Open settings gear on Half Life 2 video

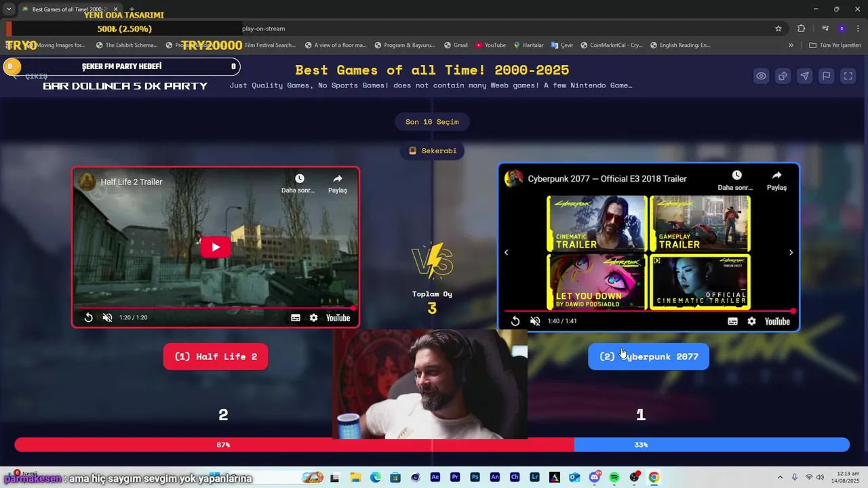[x=313, y=318]
